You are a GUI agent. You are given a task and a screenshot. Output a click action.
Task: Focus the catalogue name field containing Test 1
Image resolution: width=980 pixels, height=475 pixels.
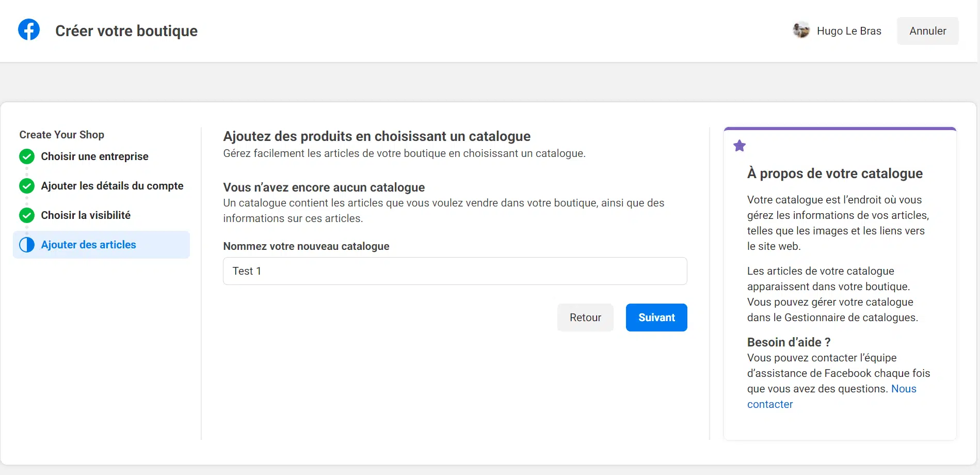tap(455, 271)
